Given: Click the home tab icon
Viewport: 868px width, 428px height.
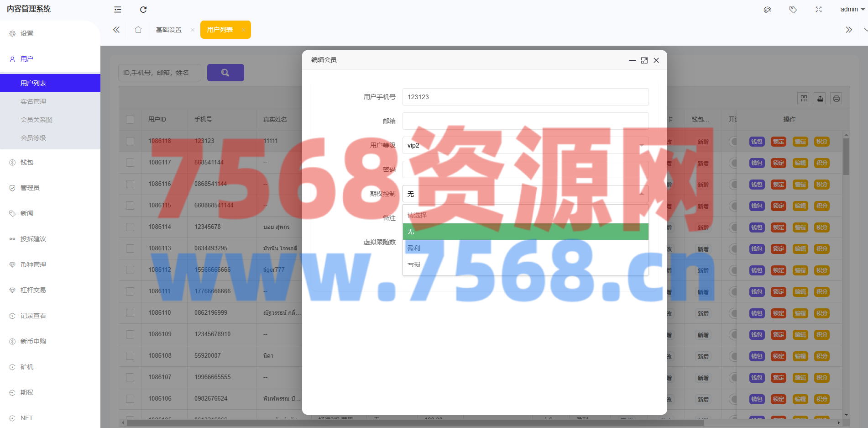Looking at the screenshot, I should click(138, 30).
